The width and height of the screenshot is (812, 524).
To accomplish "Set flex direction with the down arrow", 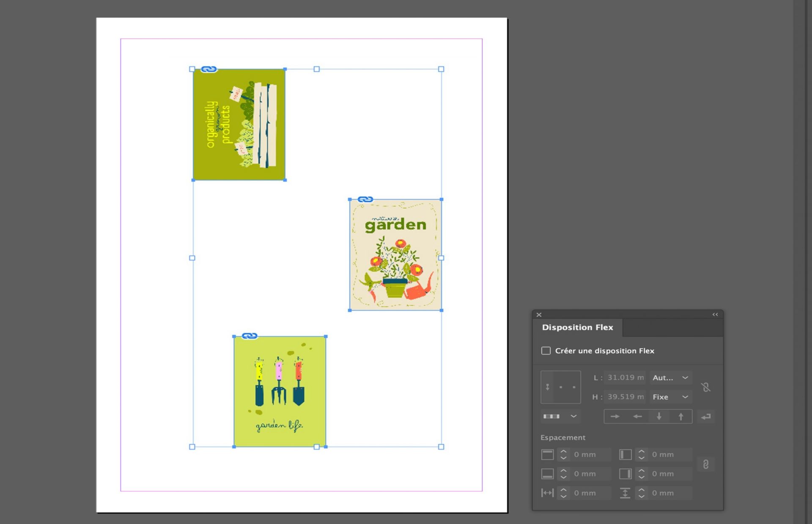I will click(x=659, y=417).
